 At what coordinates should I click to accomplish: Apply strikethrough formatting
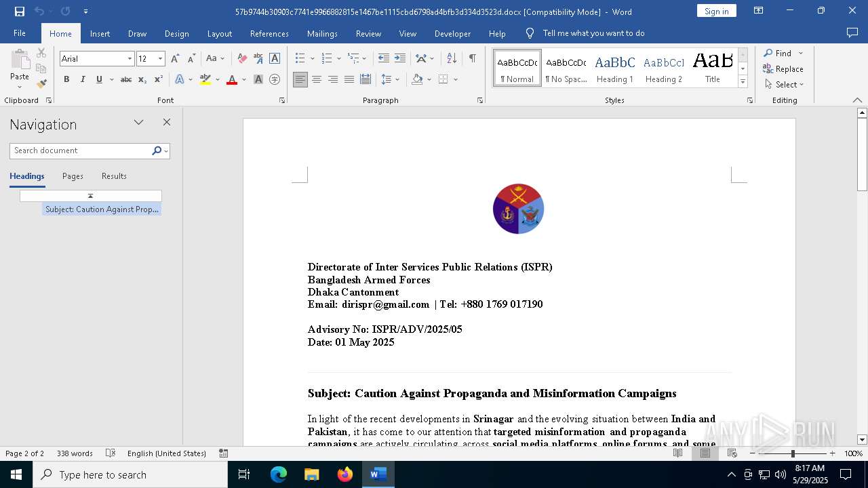point(126,79)
